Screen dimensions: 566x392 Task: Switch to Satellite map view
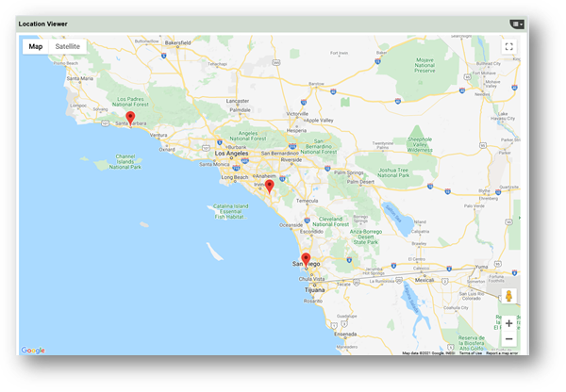[68, 46]
